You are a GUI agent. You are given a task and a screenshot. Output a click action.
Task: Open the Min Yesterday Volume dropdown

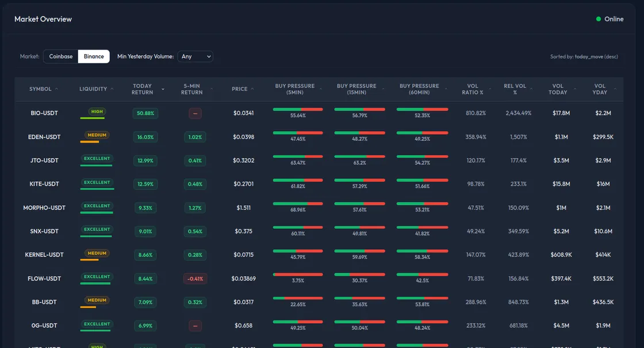[196, 56]
